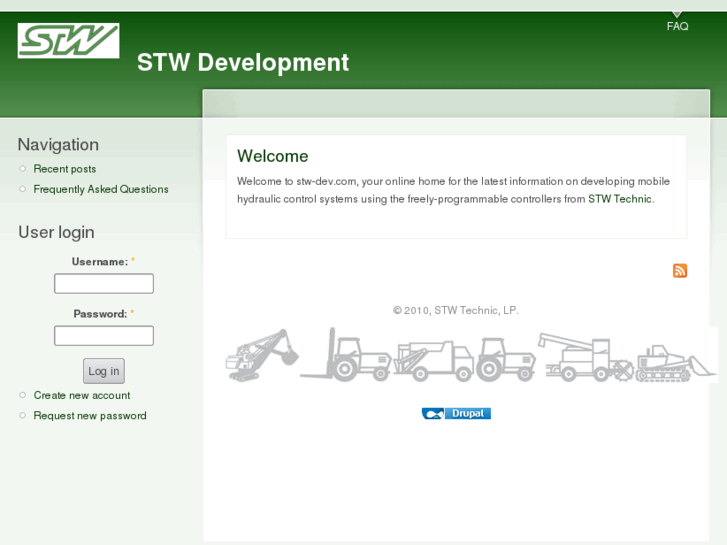Open Frequently Asked Questions link
This screenshot has height=545, width=727.
coord(101,189)
